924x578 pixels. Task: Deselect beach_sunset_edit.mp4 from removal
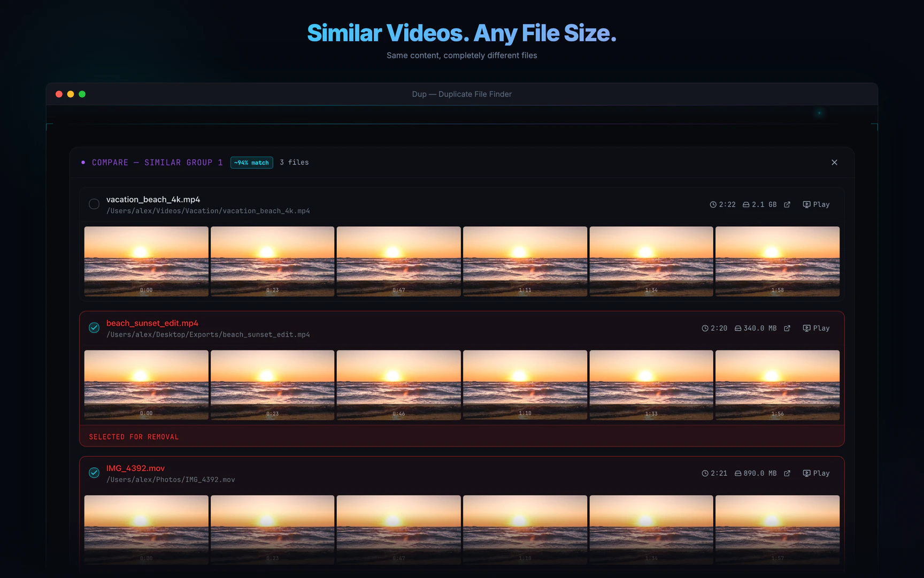coord(94,328)
